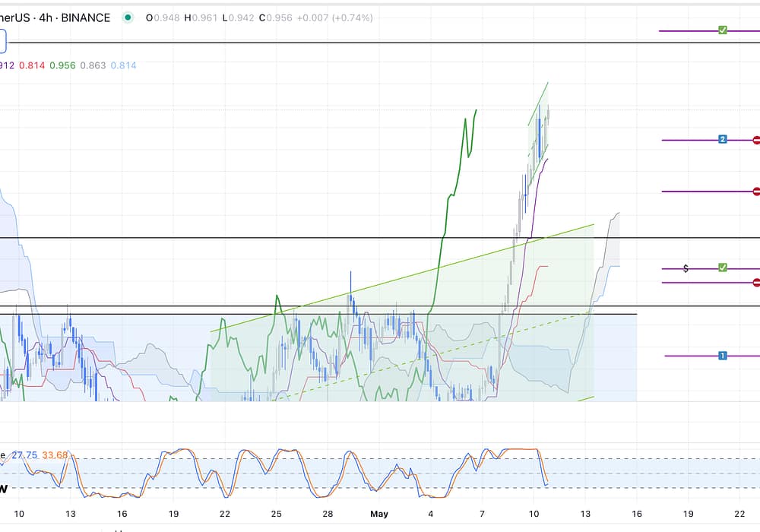Click the red stop icon between markers 2 and $
This screenshot has width=760, height=532.
point(756,192)
